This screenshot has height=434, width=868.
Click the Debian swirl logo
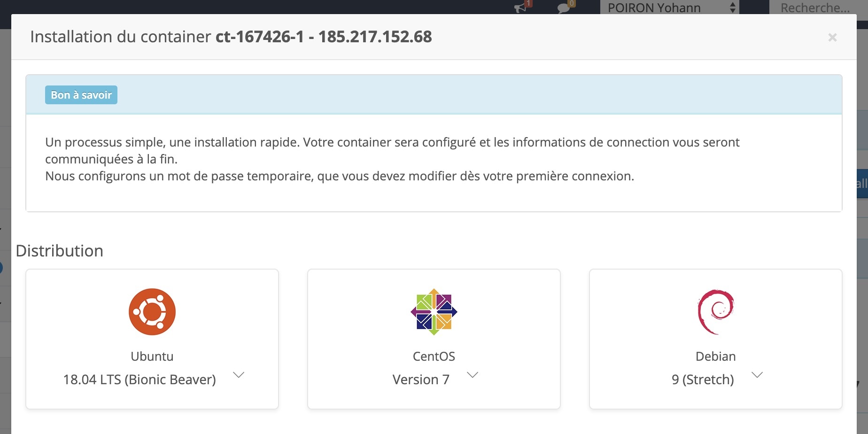pos(716,312)
